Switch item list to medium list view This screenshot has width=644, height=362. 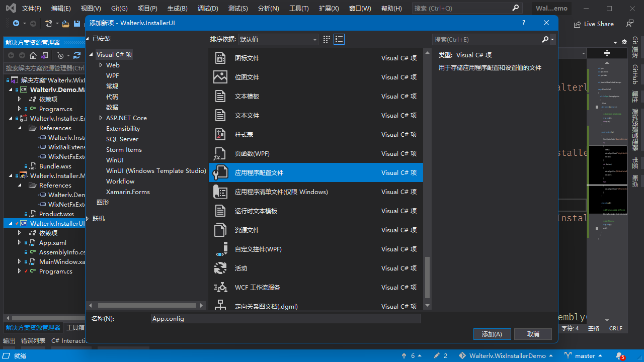[x=339, y=39]
